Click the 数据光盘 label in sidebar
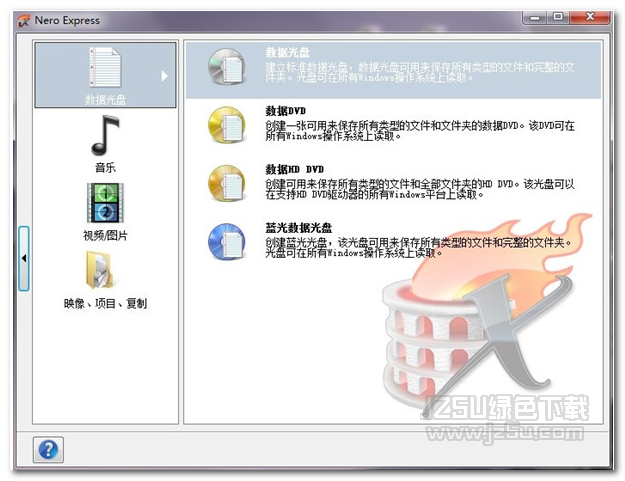 point(105,100)
